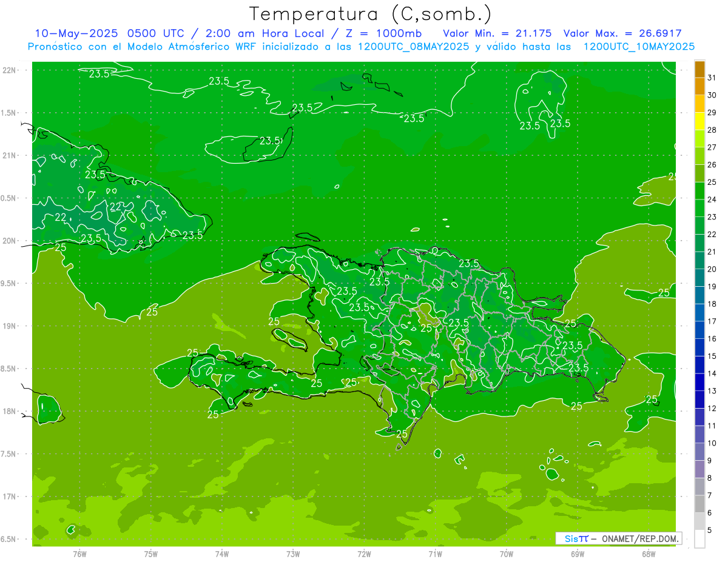Image resolution: width=728 pixels, height=562 pixels.
Task: Click the legend value "31"
Action: click(712, 78)
